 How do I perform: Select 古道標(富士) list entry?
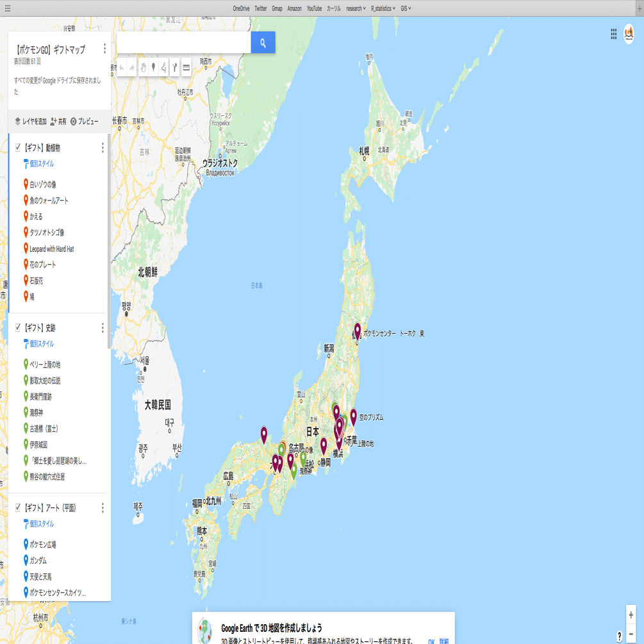44,429
